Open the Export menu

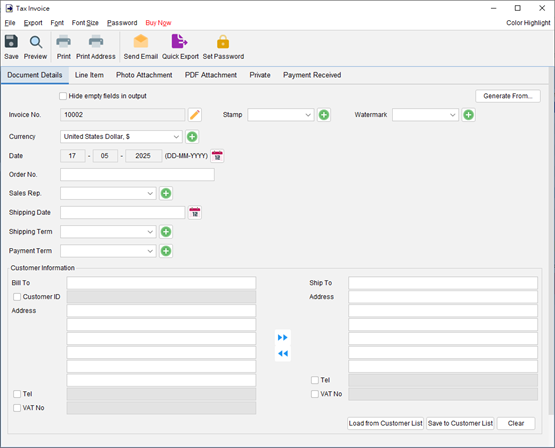pos(33,23)
